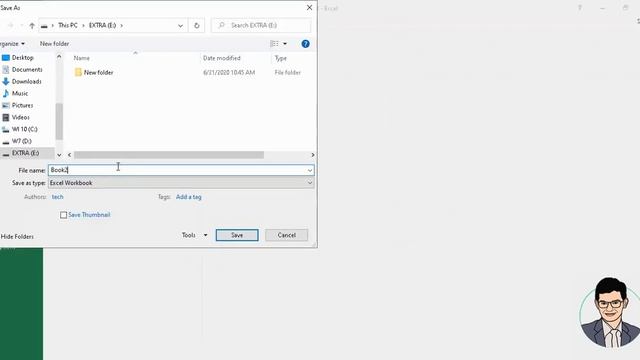Image resolution: width=640 pixels, height=360 pixels.
Task: Click the author name tech
Action: coord(58,197)
